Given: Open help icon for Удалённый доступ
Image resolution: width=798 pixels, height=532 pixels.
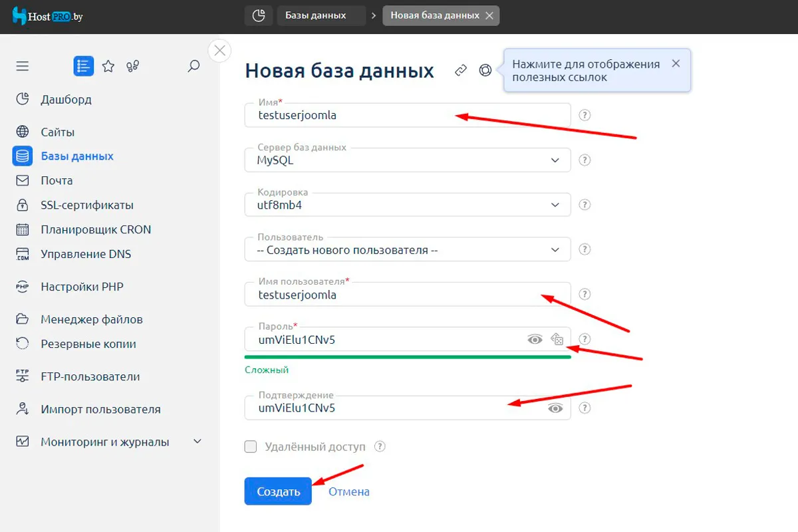Looking at the screenshot, I should (380, 446).
